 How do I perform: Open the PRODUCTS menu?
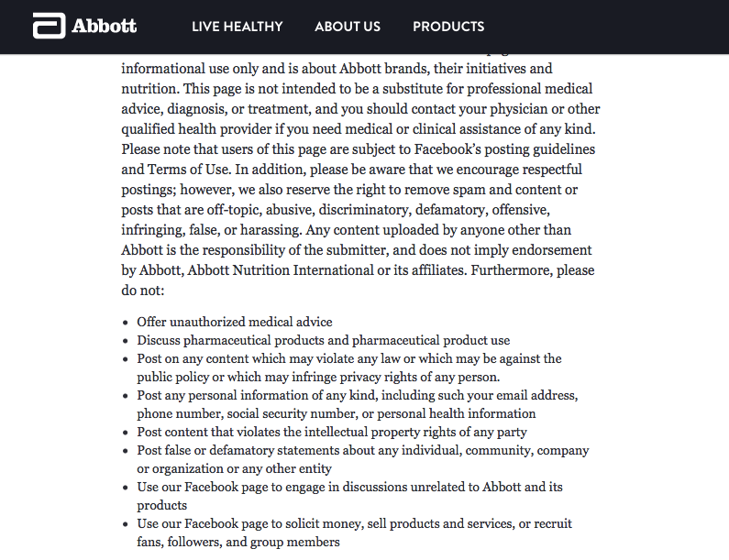[x=448, y=27]
